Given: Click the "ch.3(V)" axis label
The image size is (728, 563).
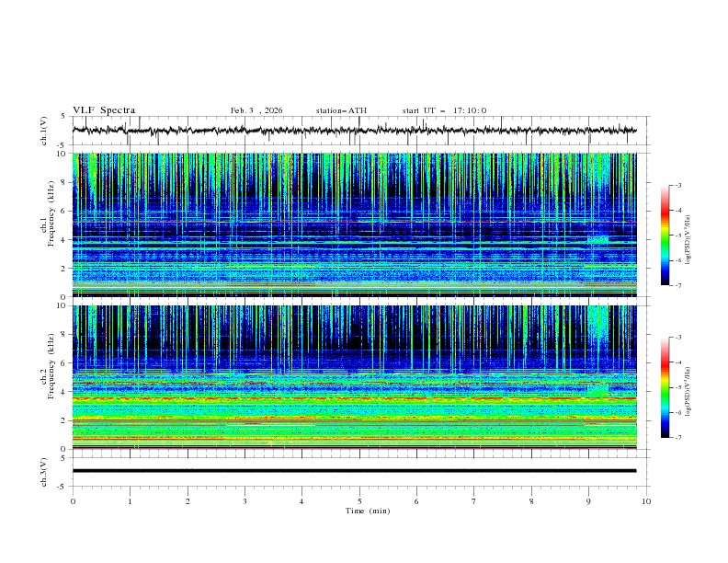Looking at the screenshot, I should click(43, 472).
